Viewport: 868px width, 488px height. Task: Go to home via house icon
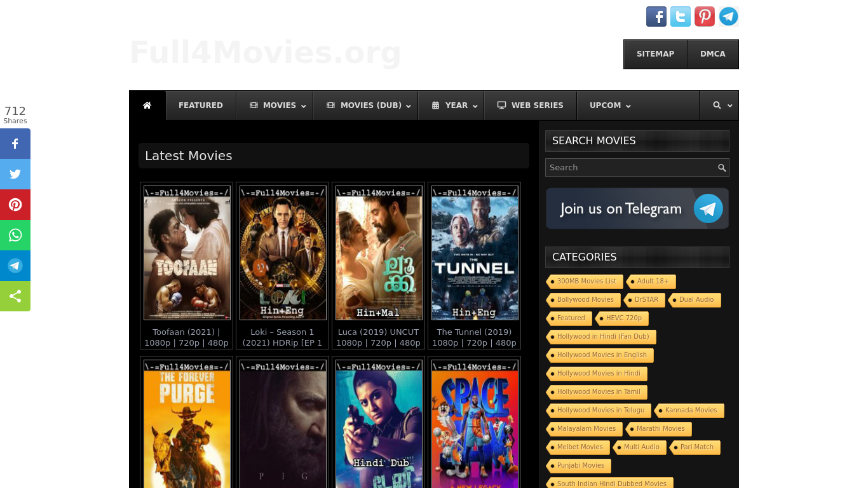click(x=147, y=105)
